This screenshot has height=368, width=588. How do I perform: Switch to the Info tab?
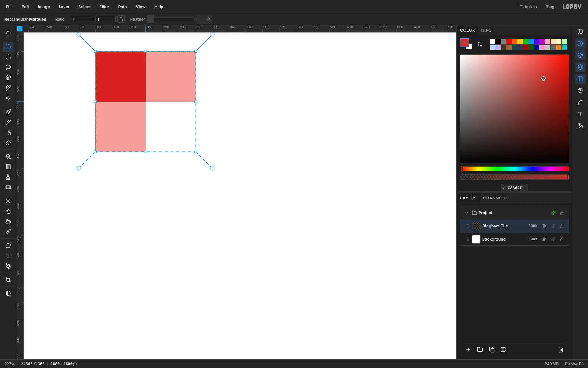point(486,30)
